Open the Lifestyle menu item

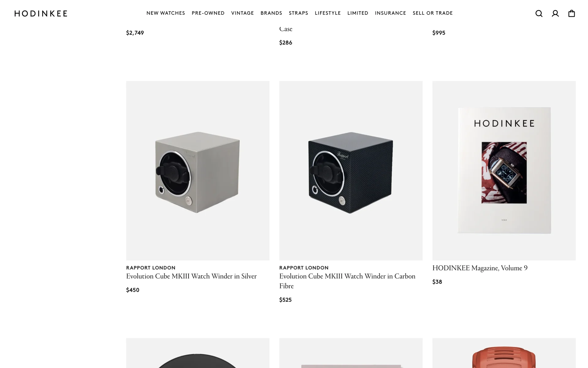point(328,13)
